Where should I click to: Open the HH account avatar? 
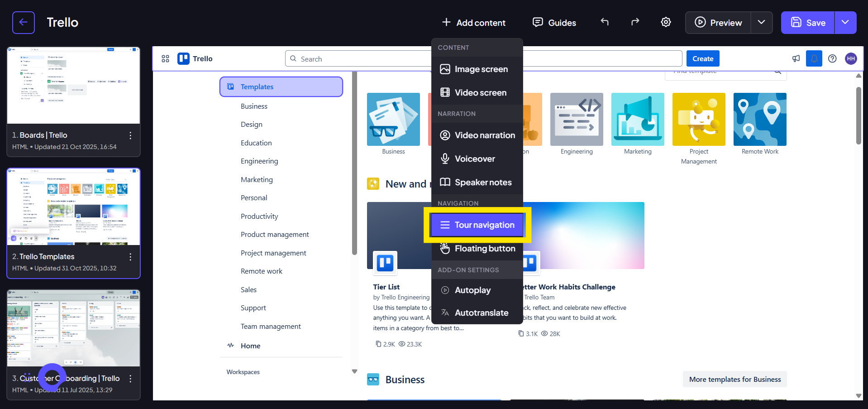click(851, 58)
